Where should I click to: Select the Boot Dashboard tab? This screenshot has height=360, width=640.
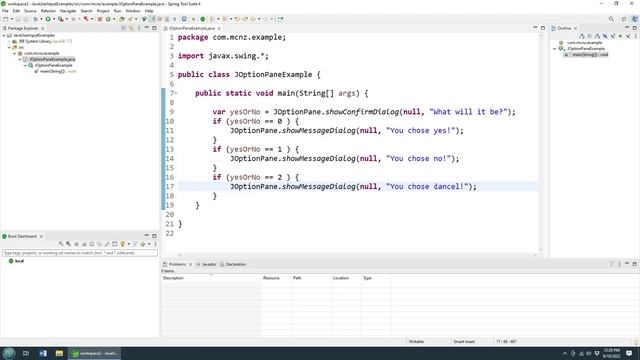coord(22,236)
